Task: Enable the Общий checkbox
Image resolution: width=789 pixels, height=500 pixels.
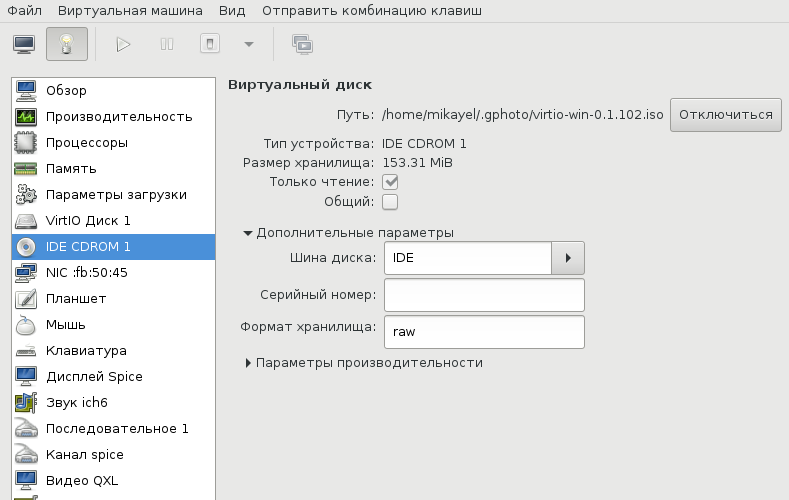Action: tap(390, 202)
